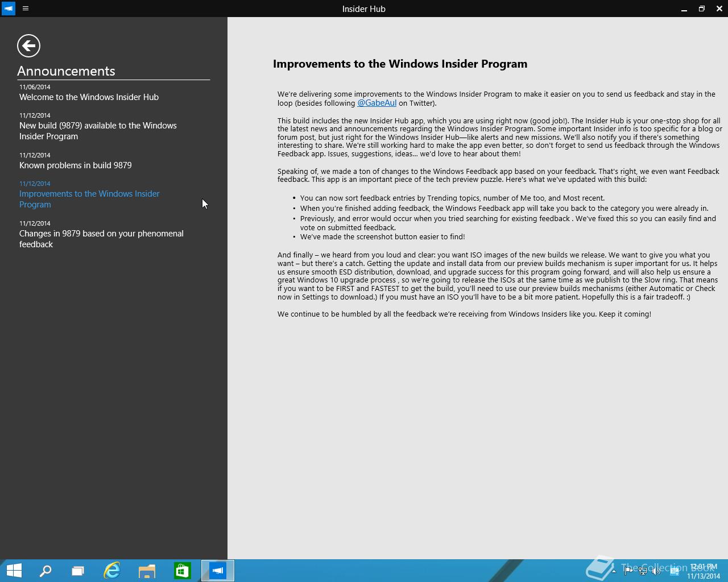This screenshot has width=728, height=582.
Task: Open the Store app from taskbar
Action: click(x=182, y=571)
